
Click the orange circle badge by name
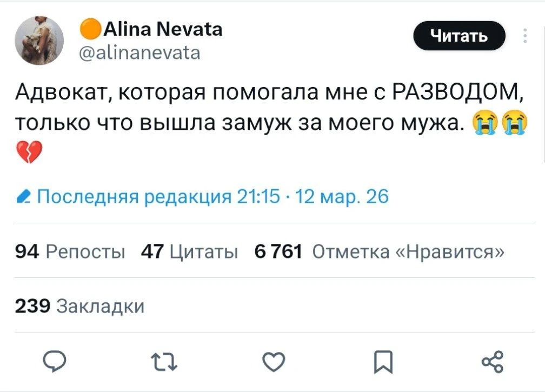89,29
